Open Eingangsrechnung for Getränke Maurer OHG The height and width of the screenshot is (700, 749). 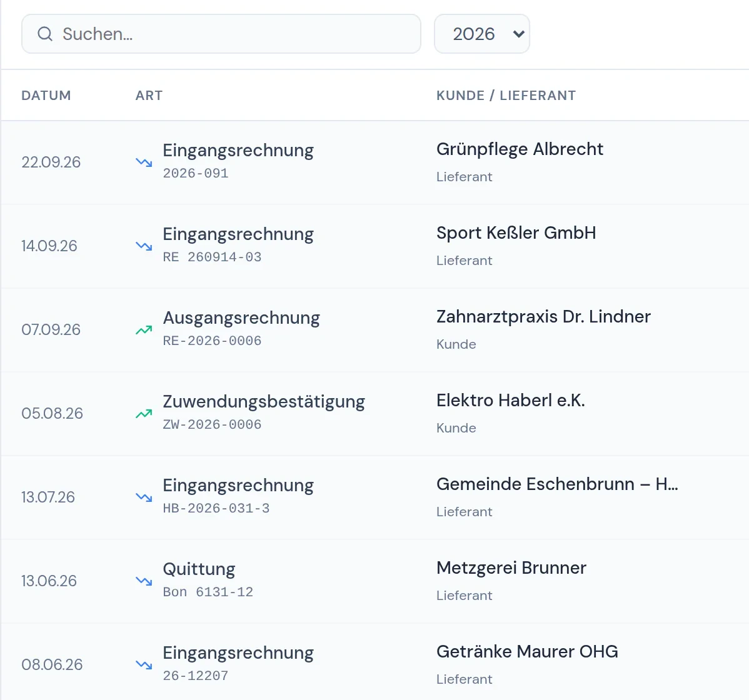pos(238,652)
